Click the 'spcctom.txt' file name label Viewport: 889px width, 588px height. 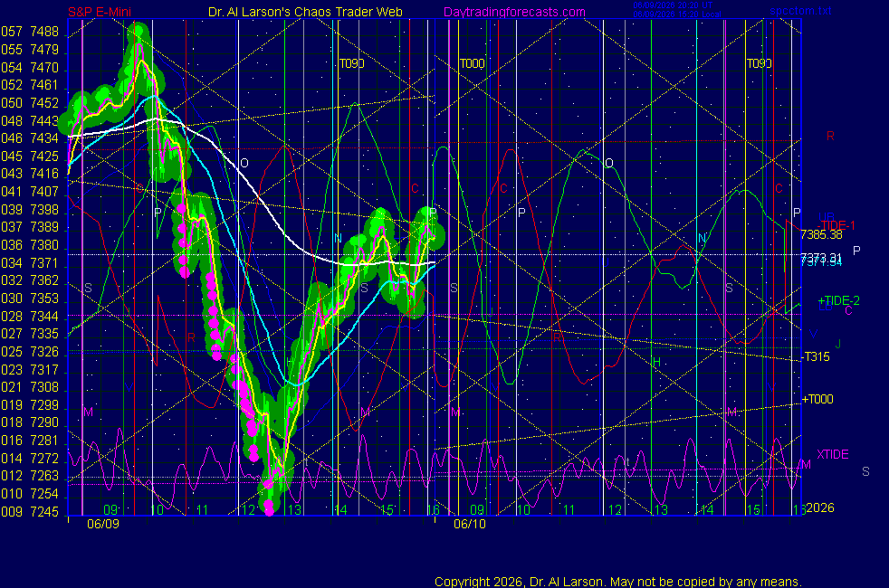click(x=800, y=11)
